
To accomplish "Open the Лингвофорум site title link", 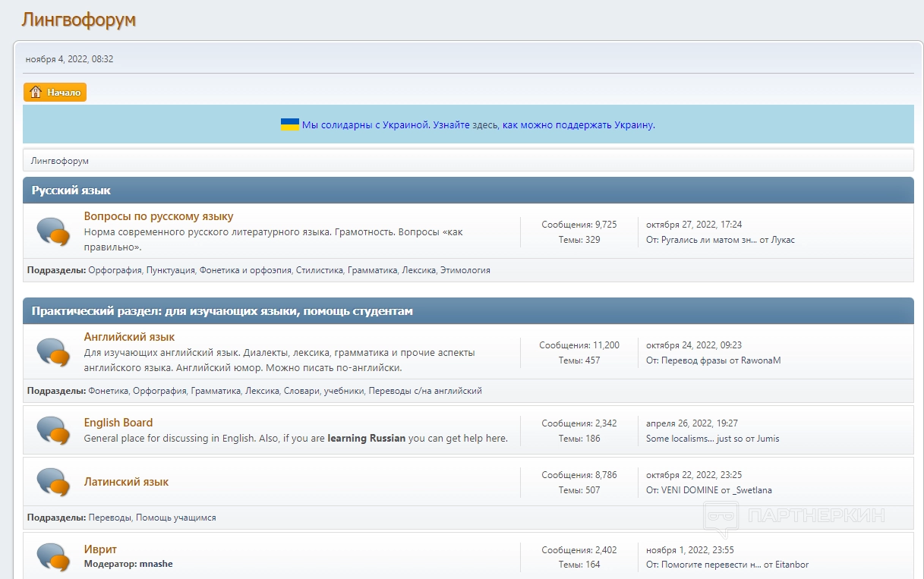I will [x=79, y=20].
